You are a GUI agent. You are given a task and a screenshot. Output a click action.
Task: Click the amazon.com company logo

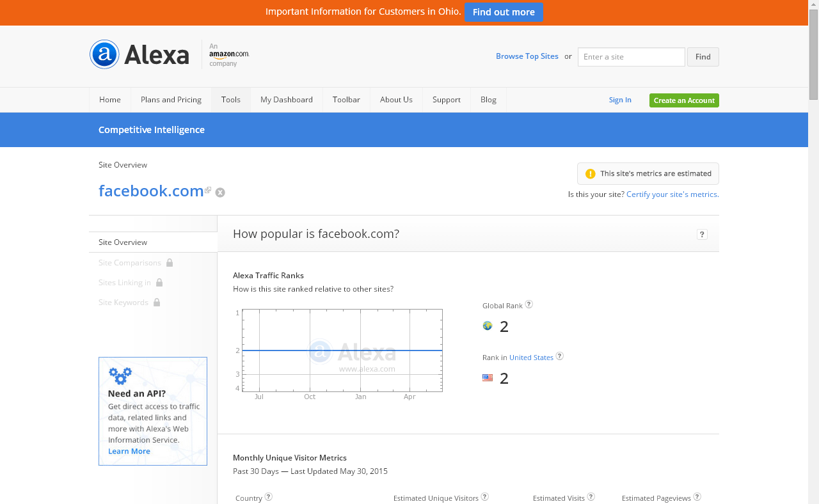coord(229,55)
